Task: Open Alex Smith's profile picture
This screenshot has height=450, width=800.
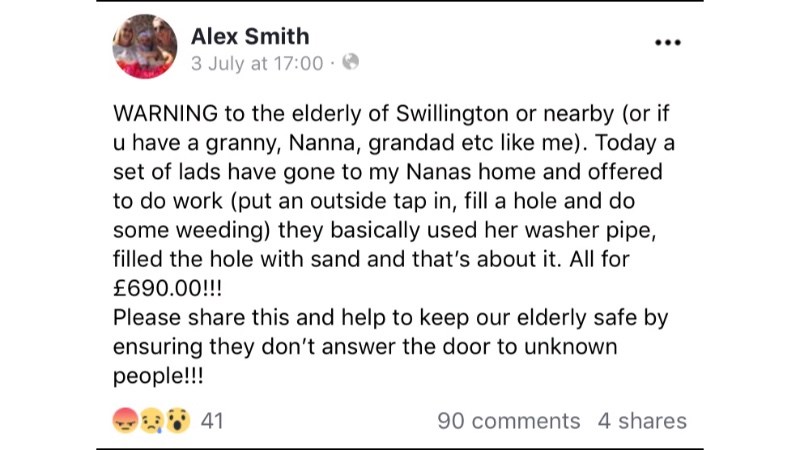Action: point(145,46)
